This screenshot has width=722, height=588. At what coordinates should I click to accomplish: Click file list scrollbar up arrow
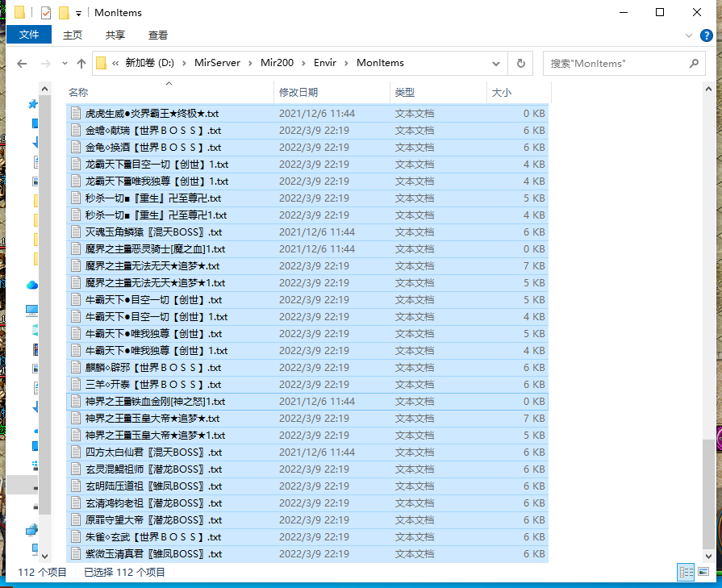708,89
